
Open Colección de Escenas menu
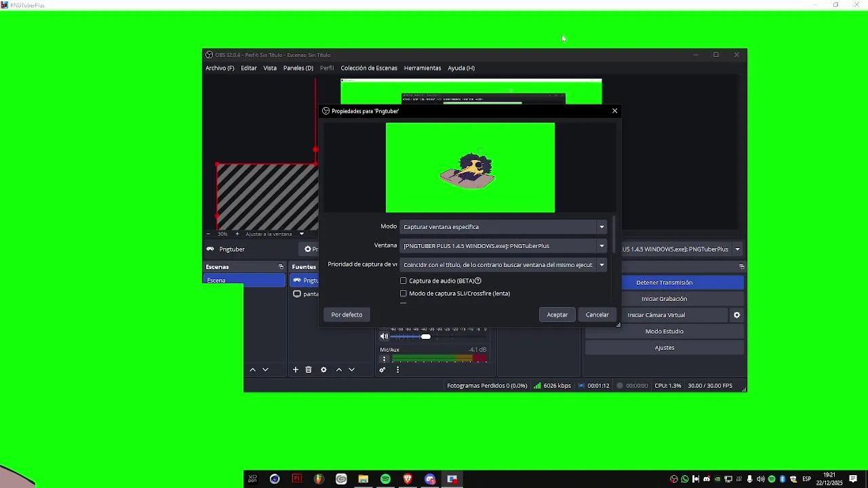[x=369, y=68]
